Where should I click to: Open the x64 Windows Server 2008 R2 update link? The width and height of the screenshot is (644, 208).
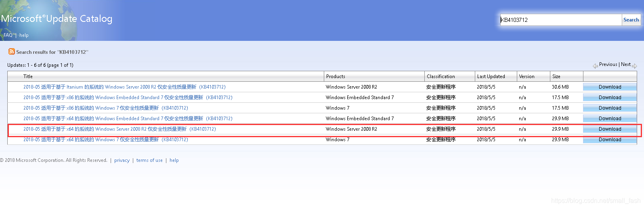click(x=120, y=129)
